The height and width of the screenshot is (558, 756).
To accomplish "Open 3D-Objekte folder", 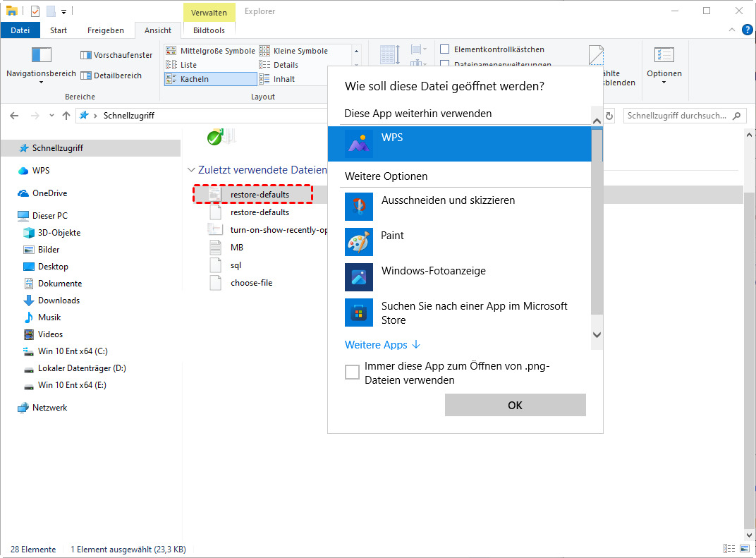I will 52,233.
